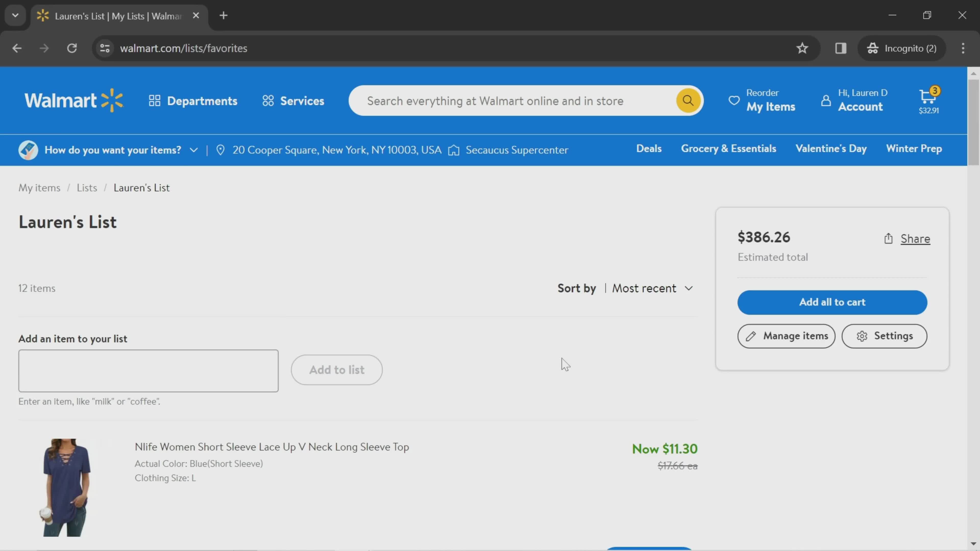980x551 pixels.
Task: Reload the page
Action: pos(72,48)
